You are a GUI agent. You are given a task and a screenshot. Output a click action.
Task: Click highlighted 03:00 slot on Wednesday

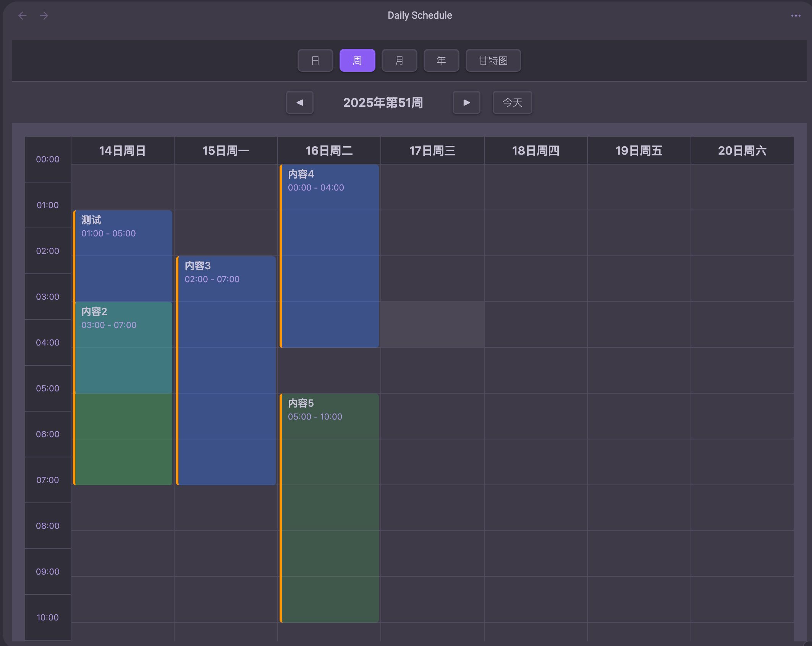pos(432,325)
